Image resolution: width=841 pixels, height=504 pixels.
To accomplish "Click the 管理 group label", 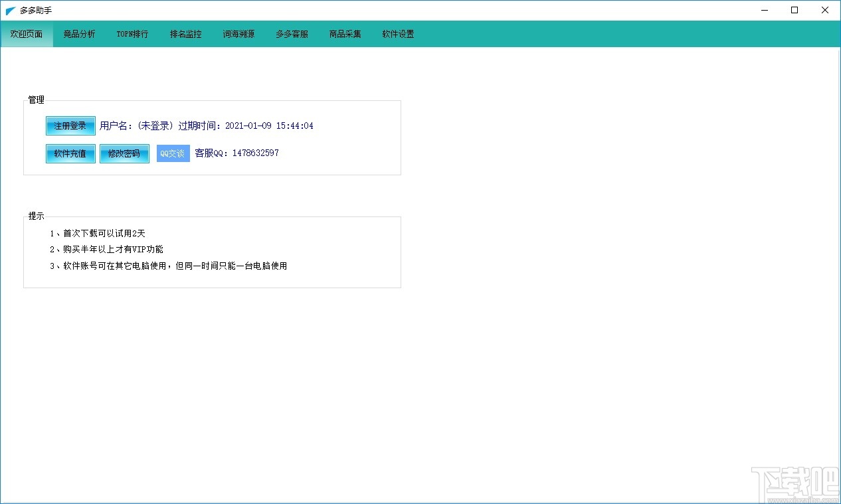I will click(x=36, y=100).
